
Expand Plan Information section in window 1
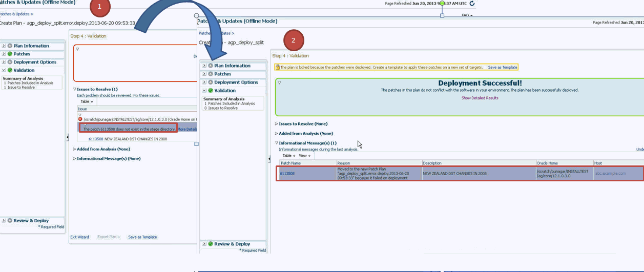(x=4, y=46)
